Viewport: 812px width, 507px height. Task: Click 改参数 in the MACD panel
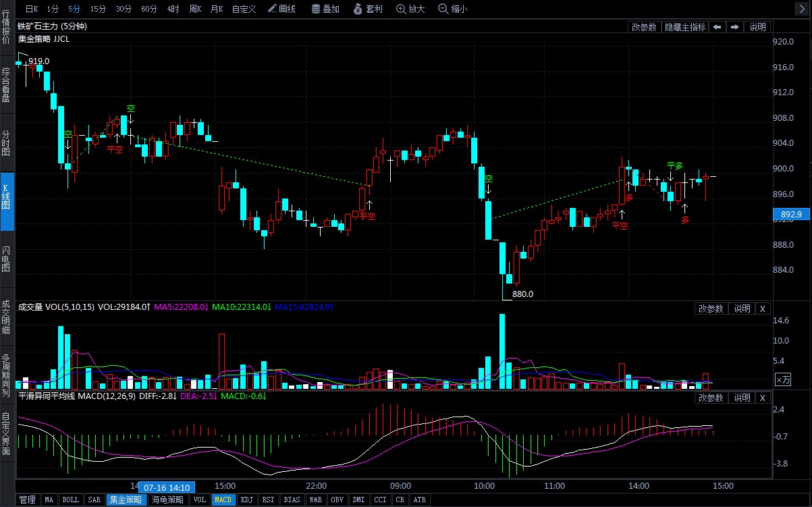tap(711, 398)
